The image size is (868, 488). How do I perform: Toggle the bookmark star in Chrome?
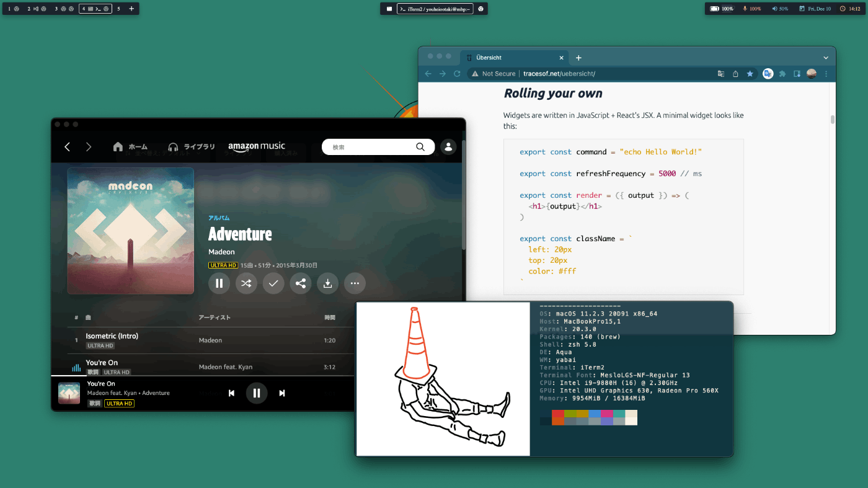pyautogui.click(x=750, y=74)
